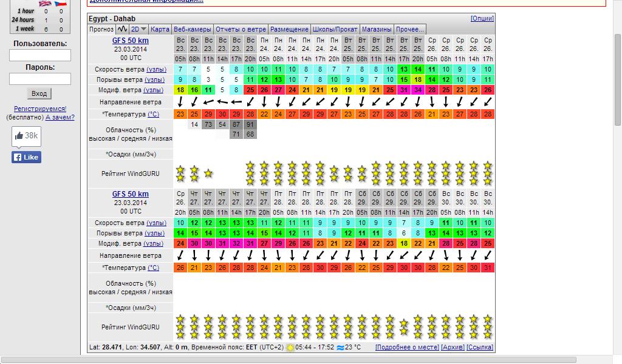Click the cloud cover cell 91
The height and width of the screenshot is (364, 622).
[x=250, y=124]
